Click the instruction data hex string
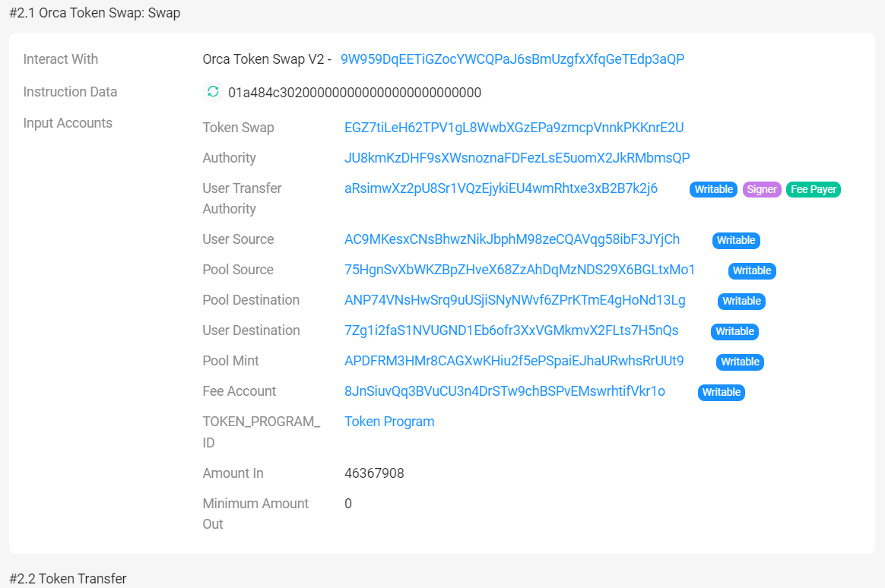 click(x=354, y=93)
